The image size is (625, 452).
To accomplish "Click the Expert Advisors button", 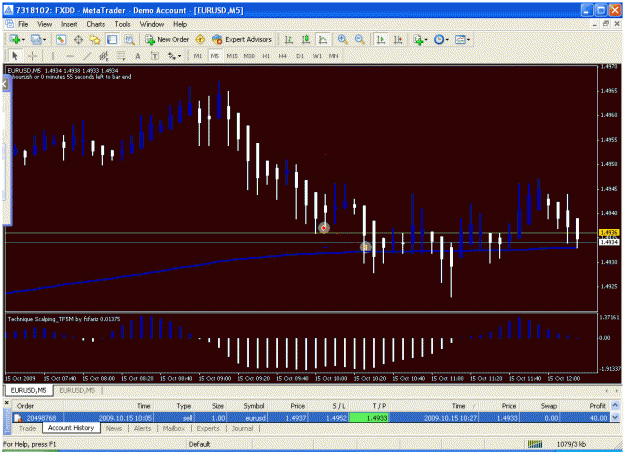I will pos(242,39).
